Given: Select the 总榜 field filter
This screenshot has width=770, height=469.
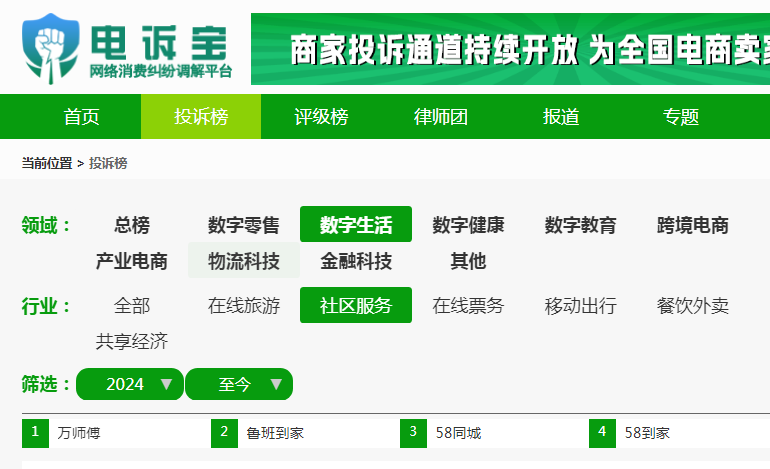Looking at the screenshot, I should point(132,224).
